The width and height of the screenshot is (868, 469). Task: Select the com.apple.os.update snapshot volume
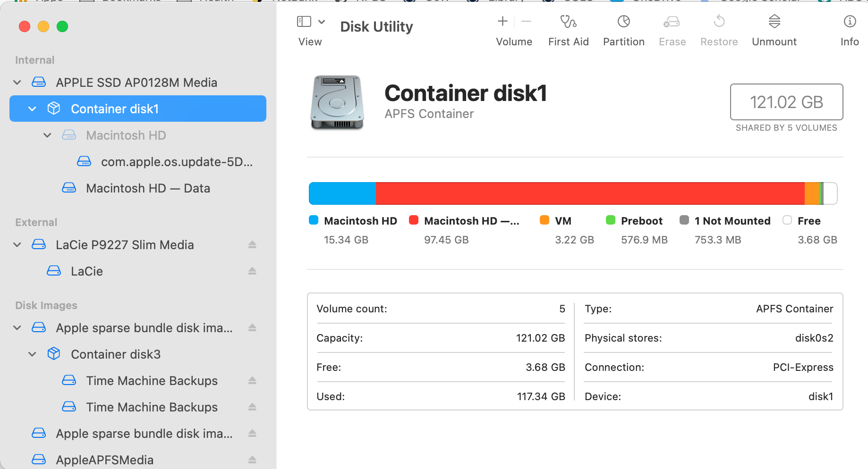176,162
